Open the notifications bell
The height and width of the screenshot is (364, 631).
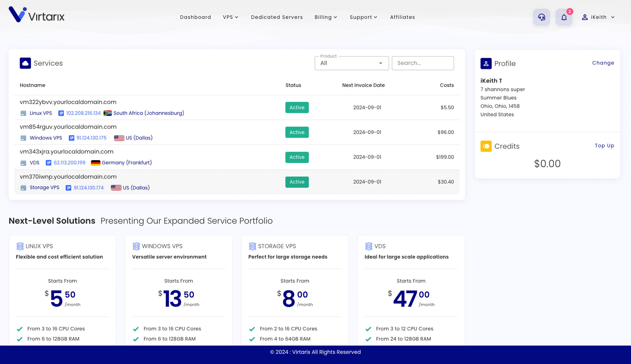click(x=564, y=17)
